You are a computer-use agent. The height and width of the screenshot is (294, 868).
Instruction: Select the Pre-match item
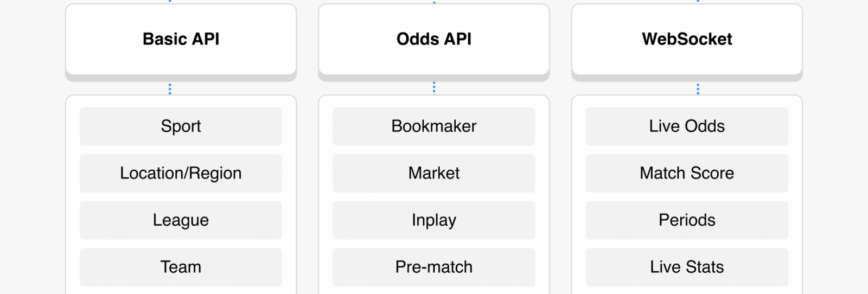[x=434, y=267]
